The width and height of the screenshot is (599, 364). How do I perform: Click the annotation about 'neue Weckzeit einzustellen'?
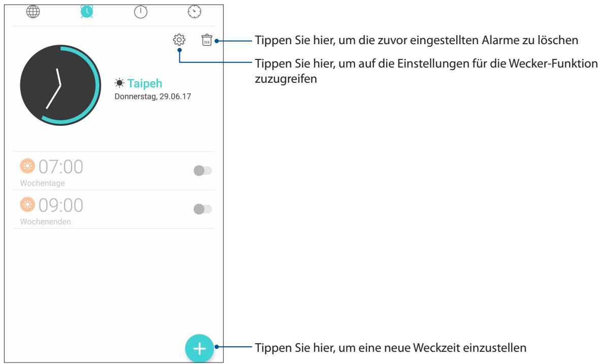pyautogui.click(x=390, y=348)
